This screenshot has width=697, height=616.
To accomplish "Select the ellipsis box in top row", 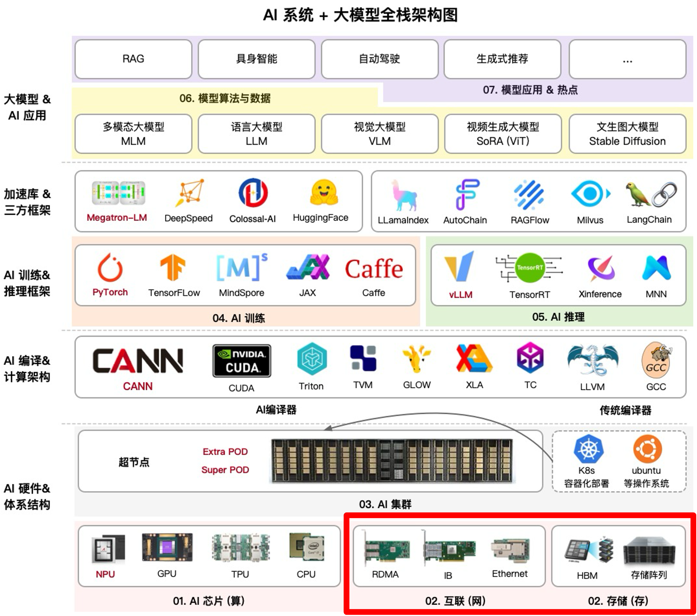I will [x=627, y=59].
